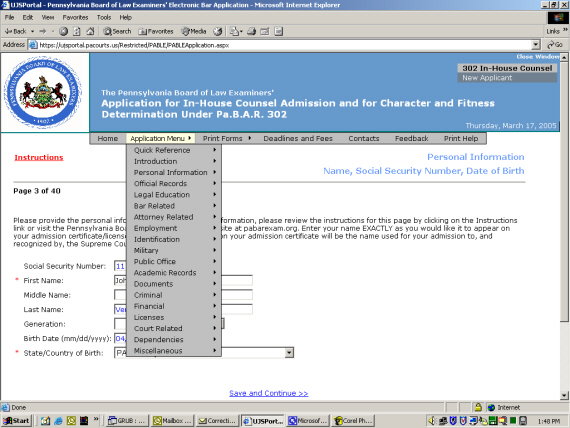Select Court Related menu entry
Screen dimensions: 570x428
click(174, 328)
